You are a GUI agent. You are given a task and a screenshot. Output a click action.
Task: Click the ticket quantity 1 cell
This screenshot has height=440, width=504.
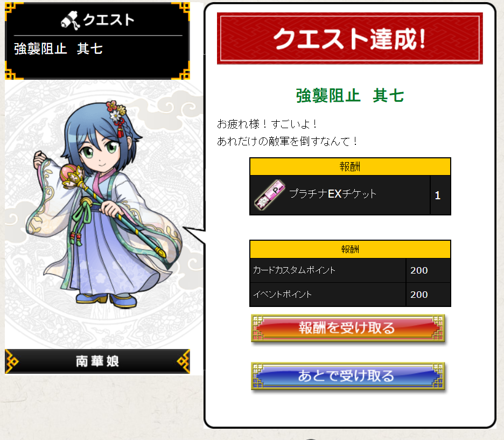coord(440,195)
